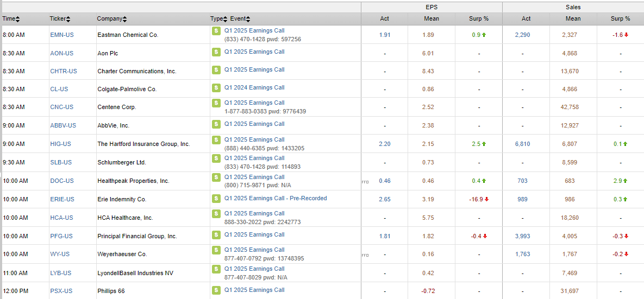Image resolution: width=644 pixels, height=299 pixels.
Task: Sort the table by Ticker column
Action: click(60, 19)
